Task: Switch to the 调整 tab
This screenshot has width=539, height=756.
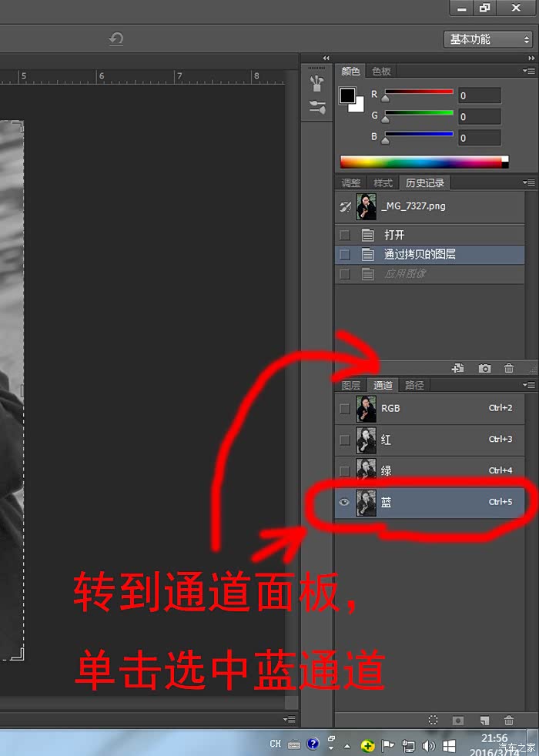Action: coord(351,183)
